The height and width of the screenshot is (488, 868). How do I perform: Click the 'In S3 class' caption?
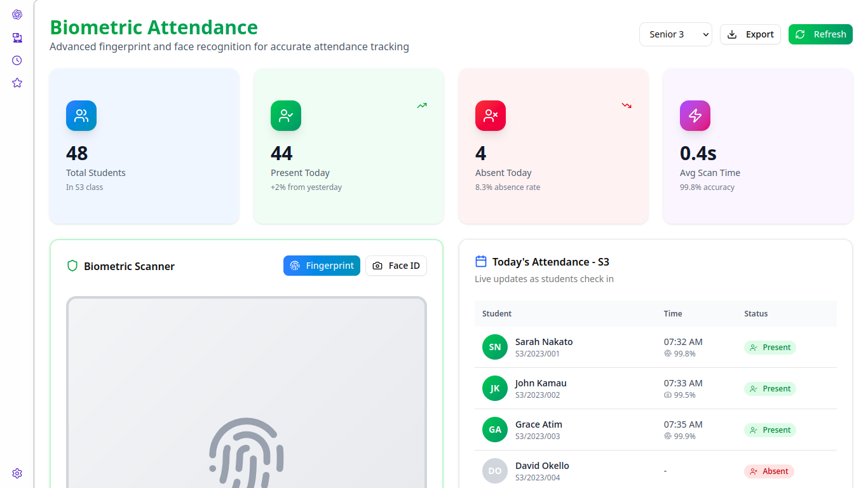(x=85, y=187)
